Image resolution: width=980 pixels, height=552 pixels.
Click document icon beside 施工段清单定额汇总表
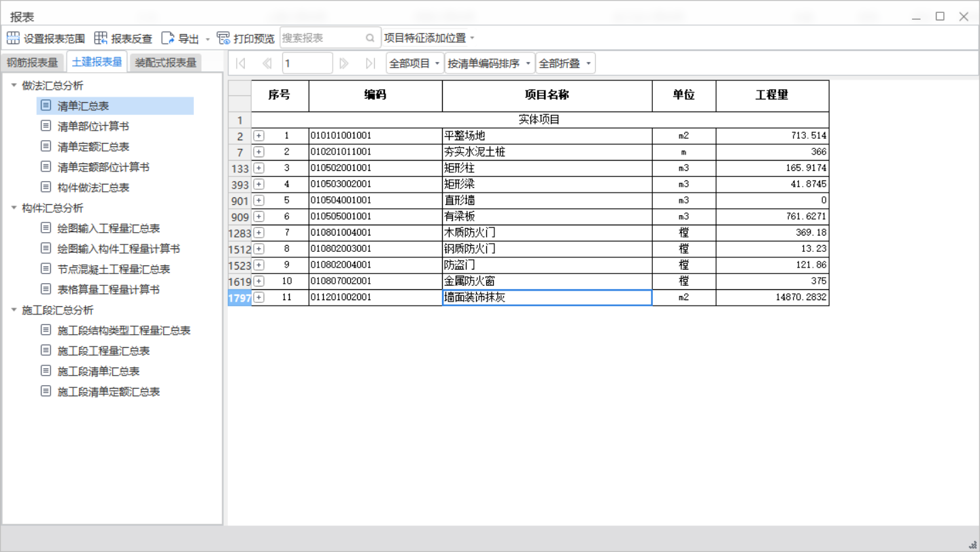(46, 391)
